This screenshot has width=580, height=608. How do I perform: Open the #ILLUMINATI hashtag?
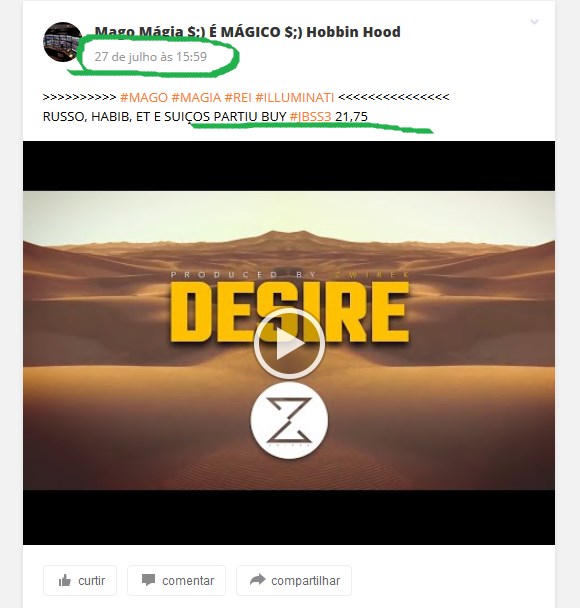(x=295, y=97)
